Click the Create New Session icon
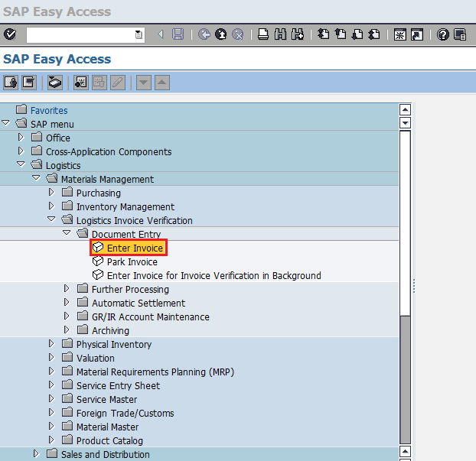Viewport: 476px width, 461px height. (399, 34)
